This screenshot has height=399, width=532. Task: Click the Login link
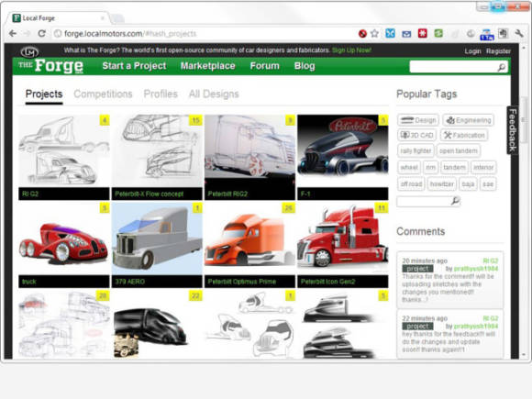pyautogui.click(x=472, y=51)
